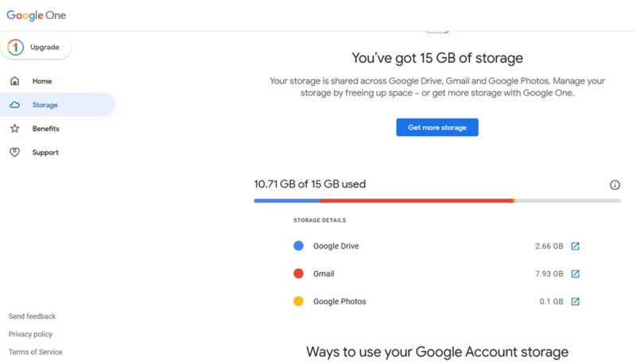636x364 pixels.
Task: Click the storage info icon
Action: (615, 185)
